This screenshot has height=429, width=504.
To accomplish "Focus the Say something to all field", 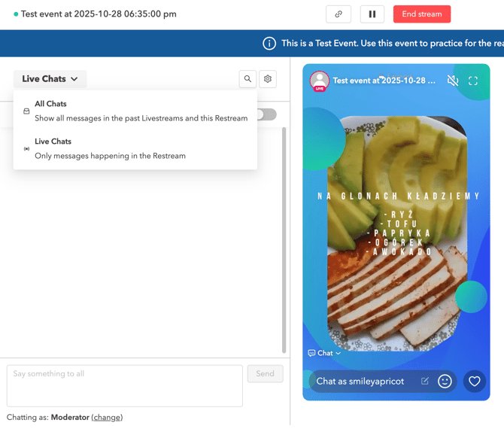I will click(125, 385).
